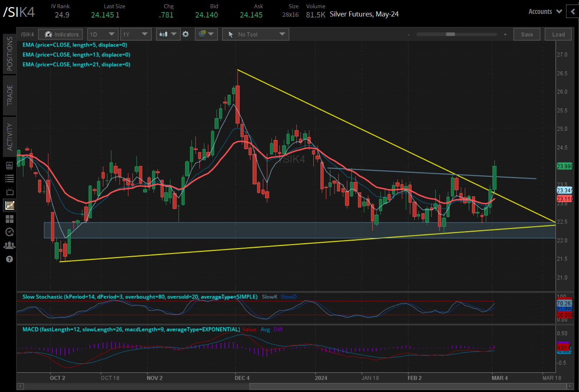Zoom in with the plus button
Viewport: 579px width, 392px height.
505,35
